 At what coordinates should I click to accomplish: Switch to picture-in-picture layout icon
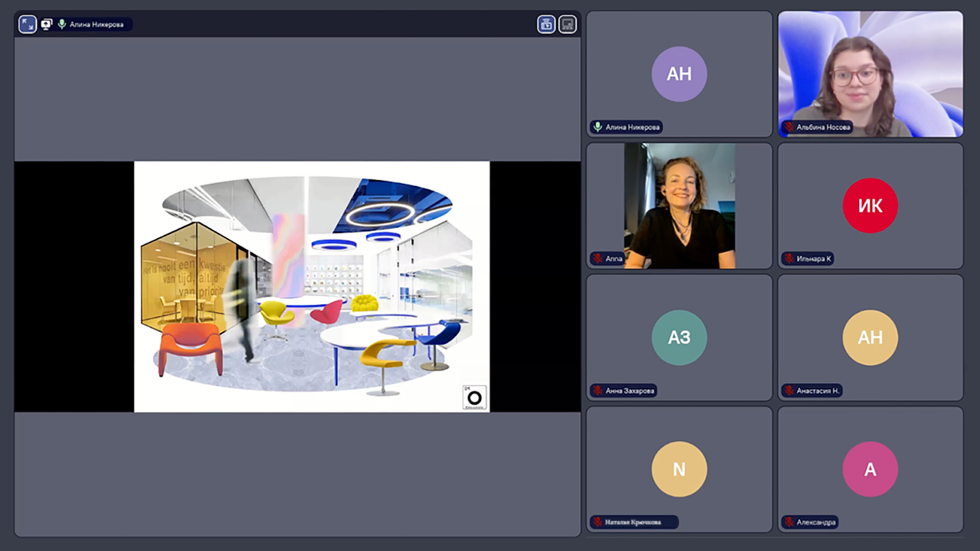(546, 24)
